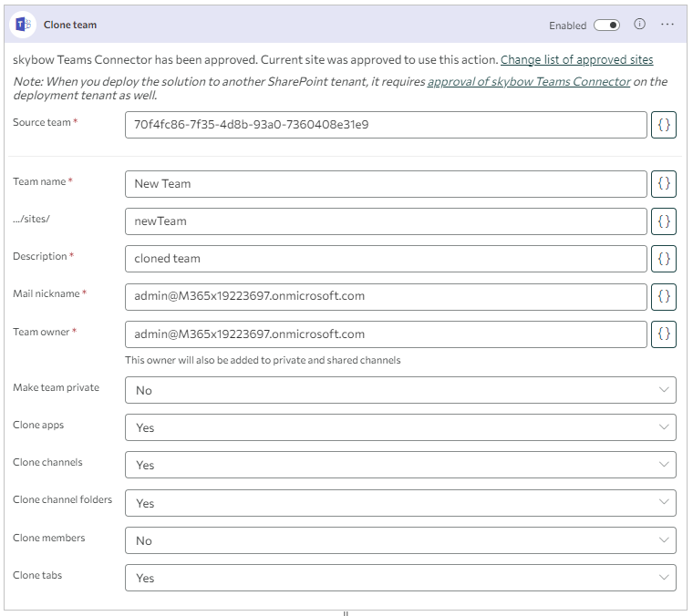Open expression editor for Team name
This screenshot has width=693, height=616.
(664, 183)
